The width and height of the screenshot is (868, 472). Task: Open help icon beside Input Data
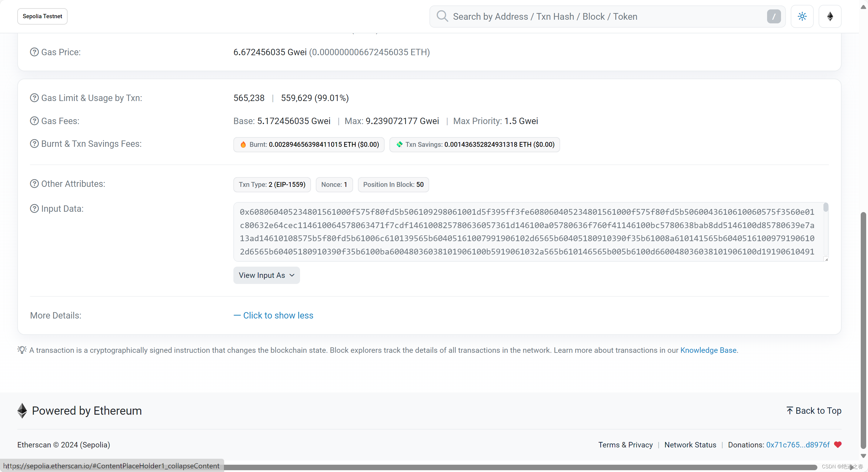(34, 209)
